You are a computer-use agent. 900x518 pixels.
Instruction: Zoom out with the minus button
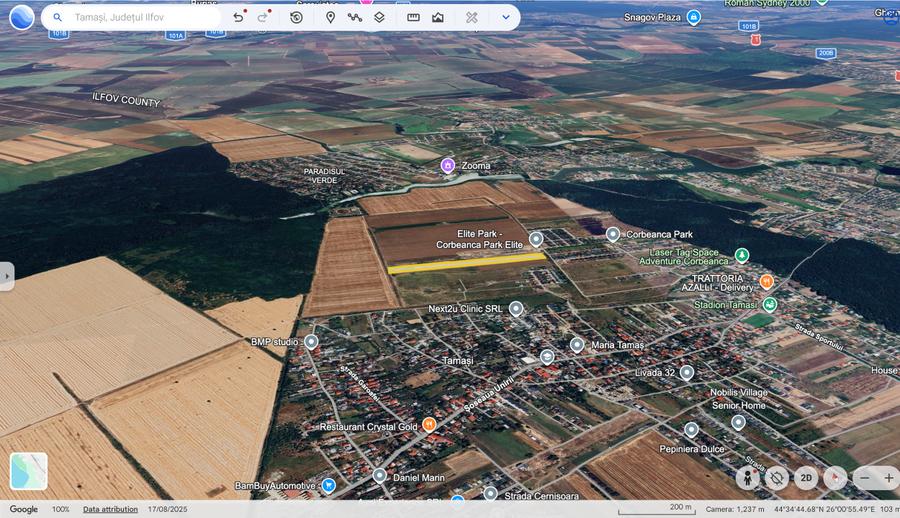pos(865,478)
